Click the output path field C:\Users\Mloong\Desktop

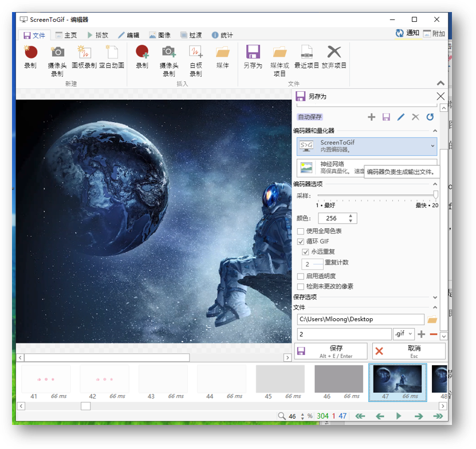point(361,319)
